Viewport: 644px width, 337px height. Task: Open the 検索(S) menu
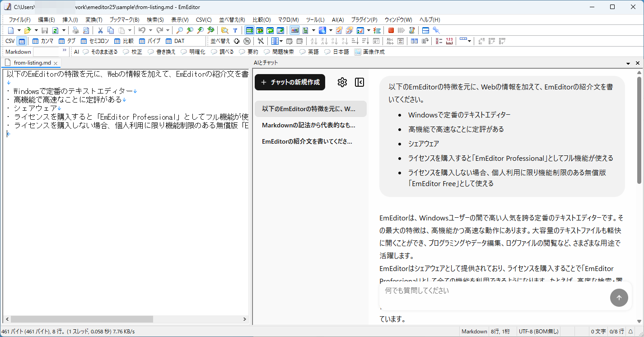click(155, 20)
